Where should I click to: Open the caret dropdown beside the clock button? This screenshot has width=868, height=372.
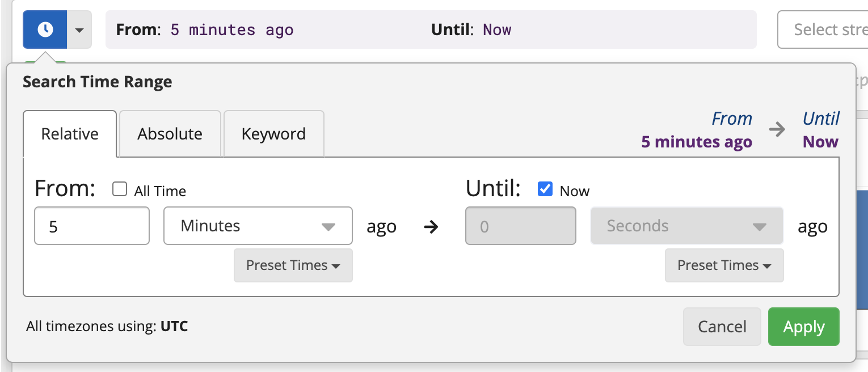80,29
